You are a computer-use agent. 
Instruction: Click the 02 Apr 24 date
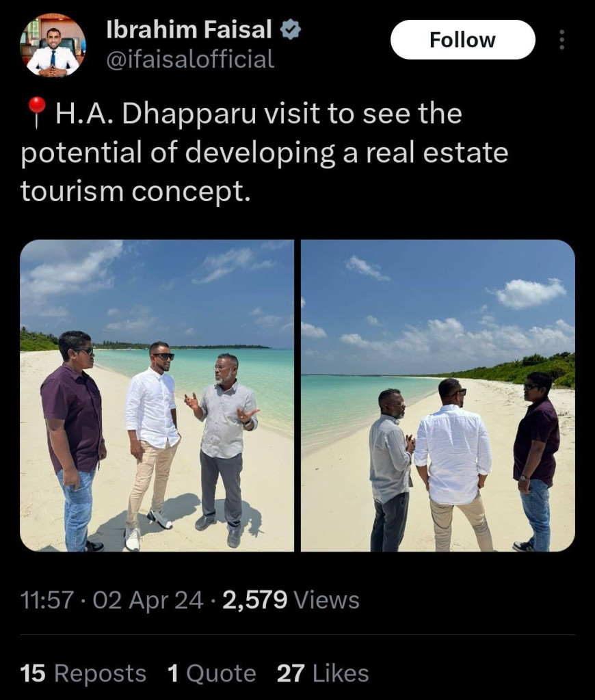148,600
